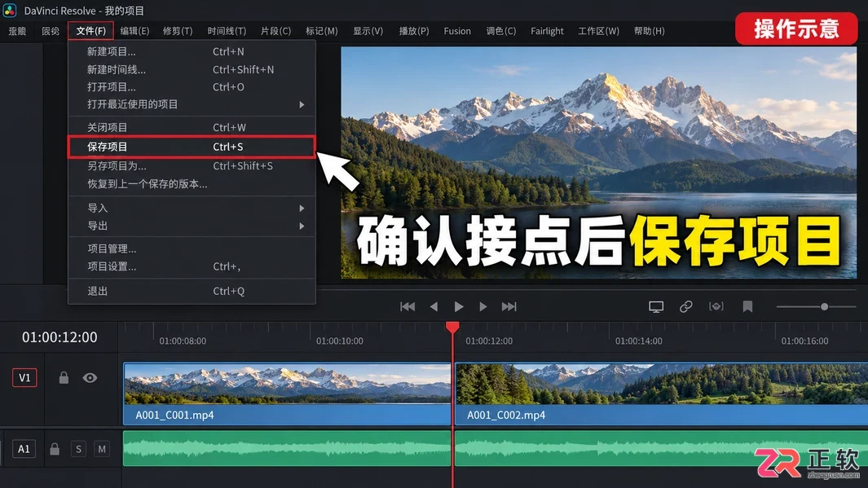Open the 播放(P) menu

coord(414,31)
